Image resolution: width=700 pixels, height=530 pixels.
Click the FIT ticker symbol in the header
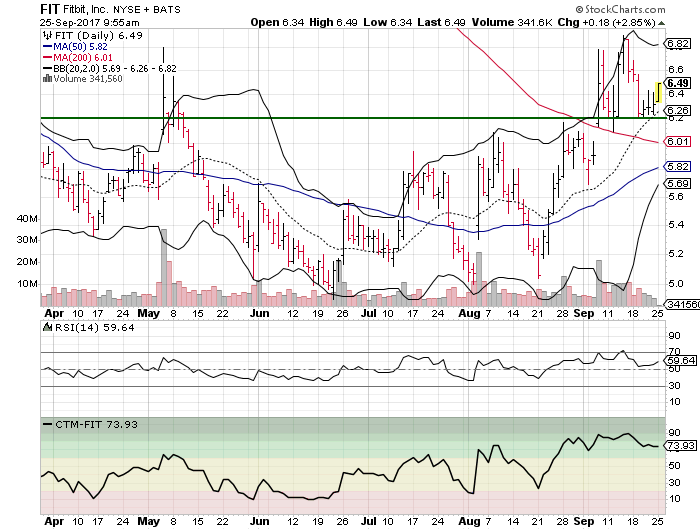[x=49, y=9]
